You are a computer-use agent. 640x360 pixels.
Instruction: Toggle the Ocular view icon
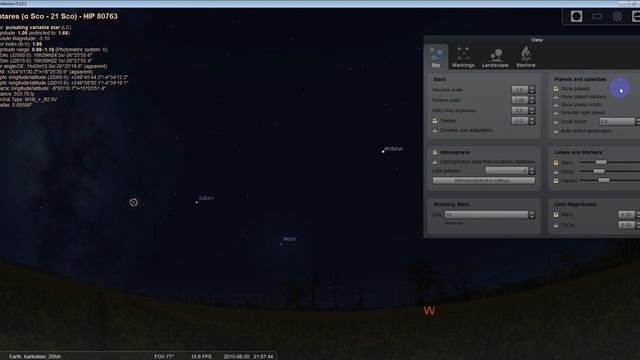click(x=576, y=16)
